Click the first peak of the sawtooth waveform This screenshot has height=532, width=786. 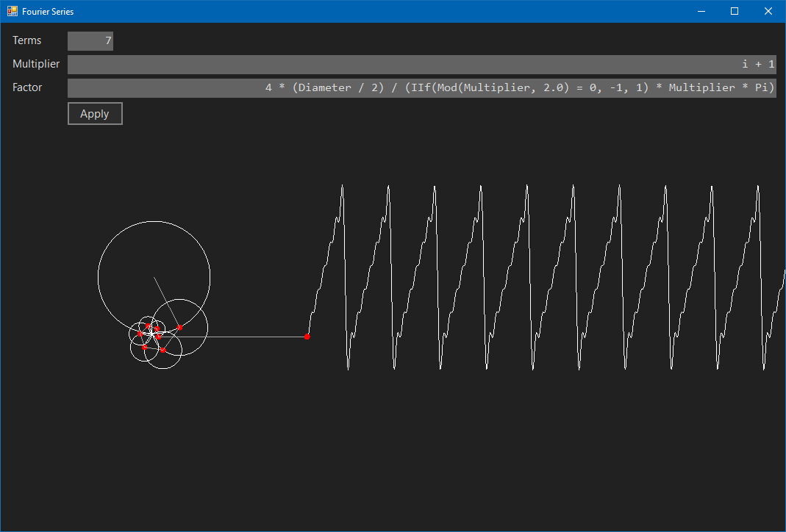[x=343, y=186]
